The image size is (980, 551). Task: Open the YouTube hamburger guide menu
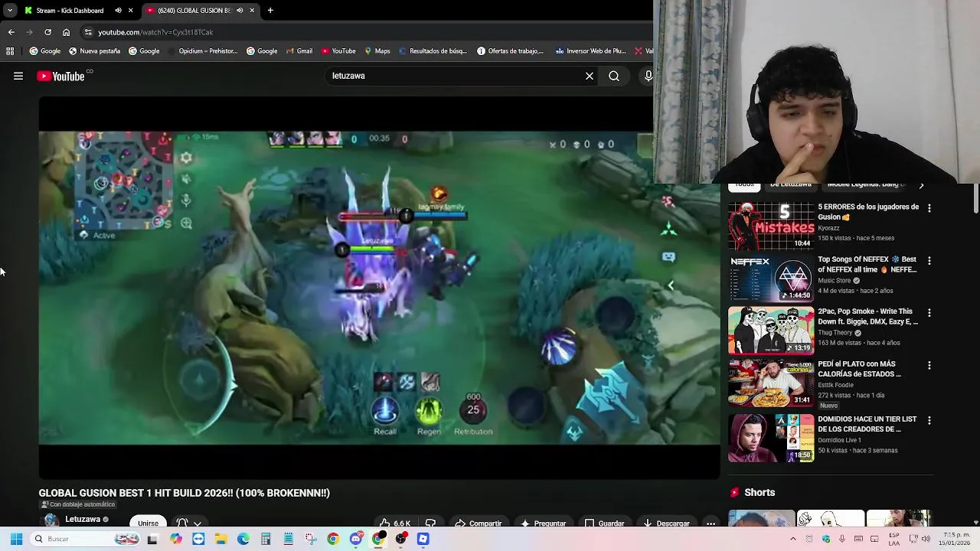(18, 76)
